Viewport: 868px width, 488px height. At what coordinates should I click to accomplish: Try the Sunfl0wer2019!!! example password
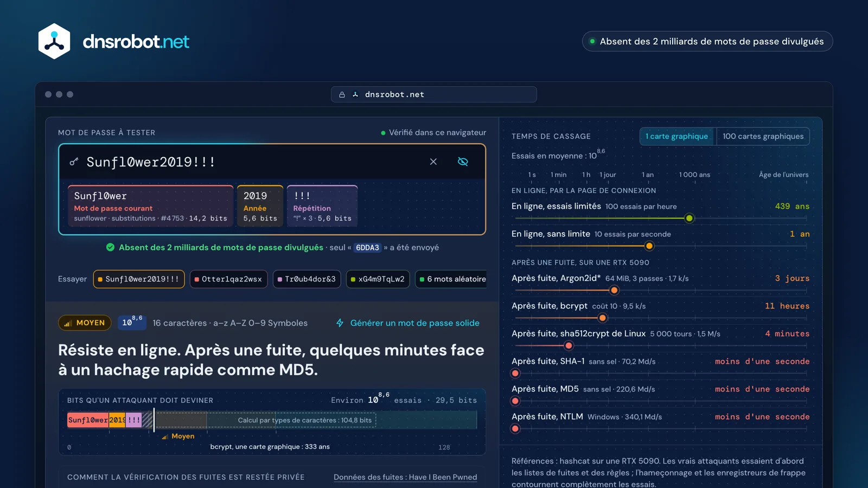click(139, 279)
